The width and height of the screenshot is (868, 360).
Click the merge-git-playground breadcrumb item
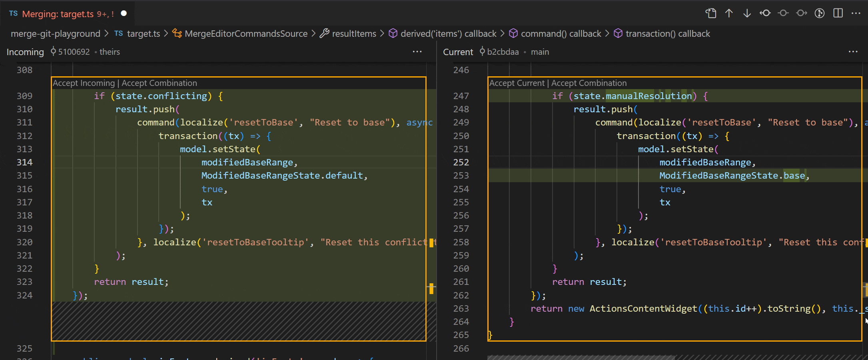(56, 34)
